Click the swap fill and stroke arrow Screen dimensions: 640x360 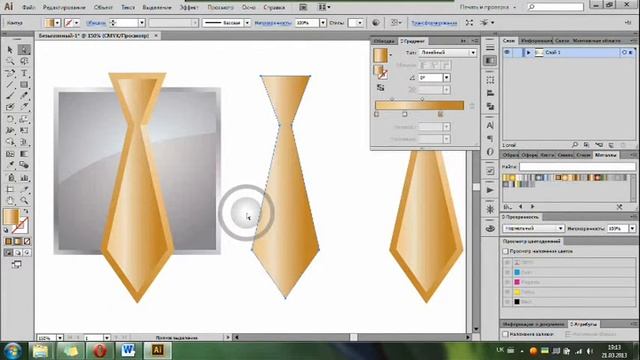[26, 211]
